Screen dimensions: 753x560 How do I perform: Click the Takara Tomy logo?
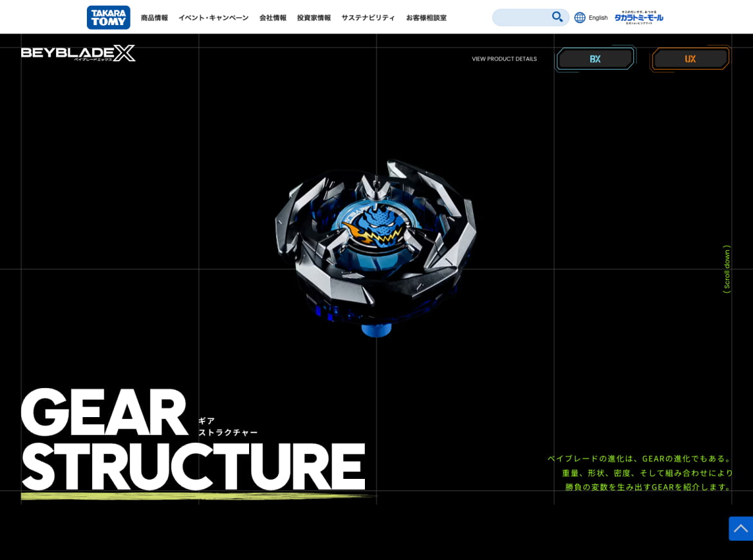[109, 17]
